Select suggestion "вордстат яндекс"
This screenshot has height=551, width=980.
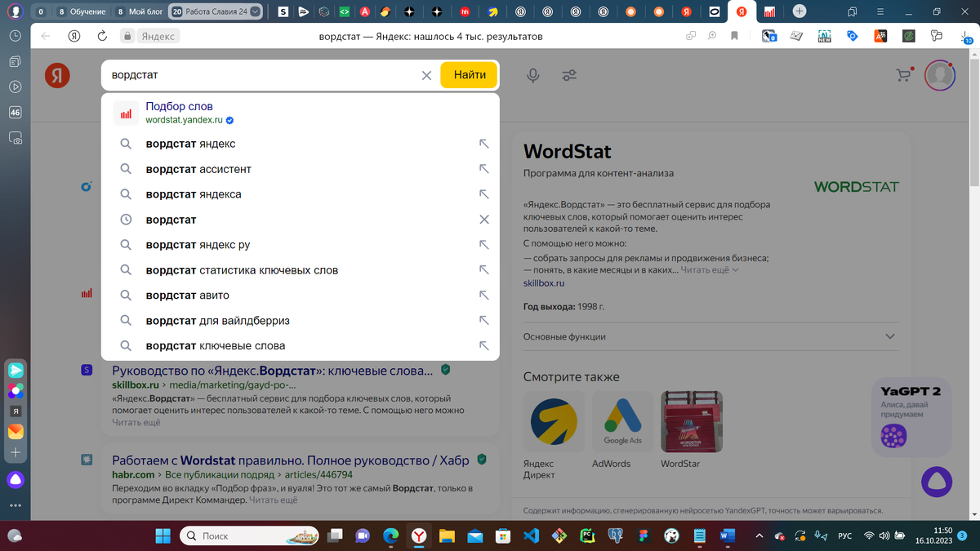(301, 144)
